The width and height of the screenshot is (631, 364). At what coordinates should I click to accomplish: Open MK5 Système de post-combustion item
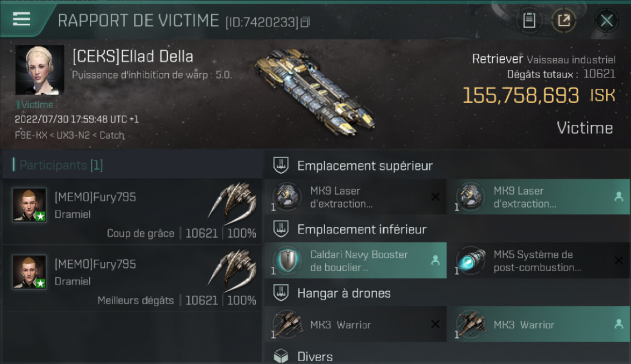coord(539,261)
